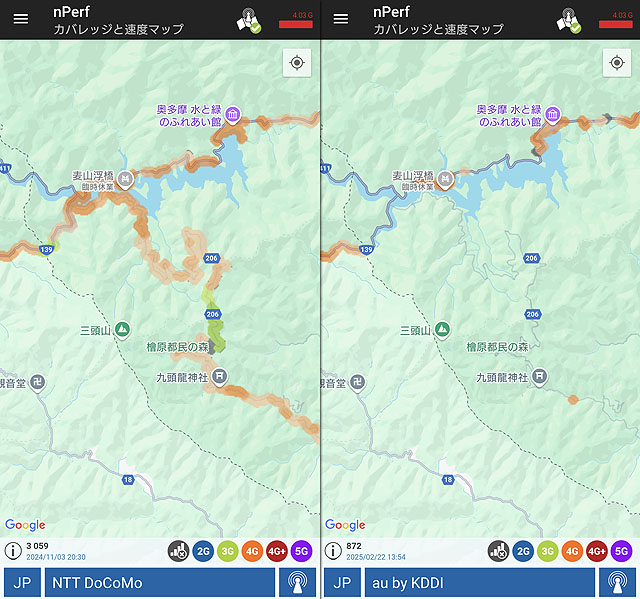This screenshot has height=599, width=640.
Task: Select 三頭山 mountain marker on right map
Action: pyautogui.click(x=442, y=330)
